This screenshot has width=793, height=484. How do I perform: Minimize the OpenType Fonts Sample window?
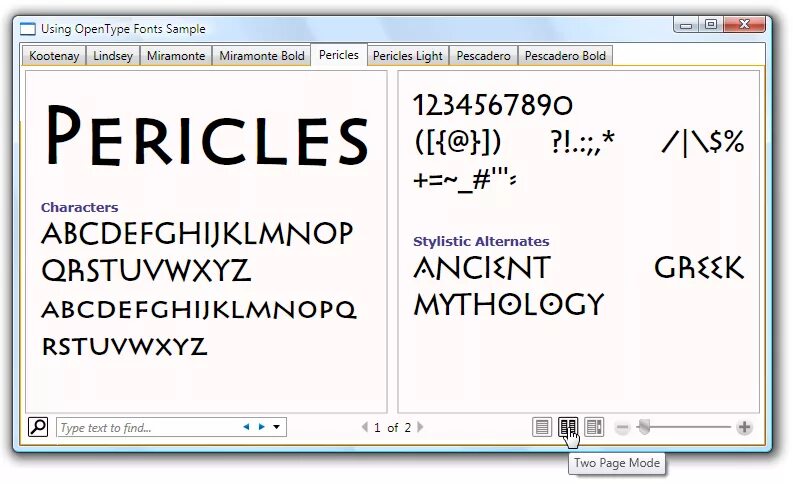coord(686,25)
